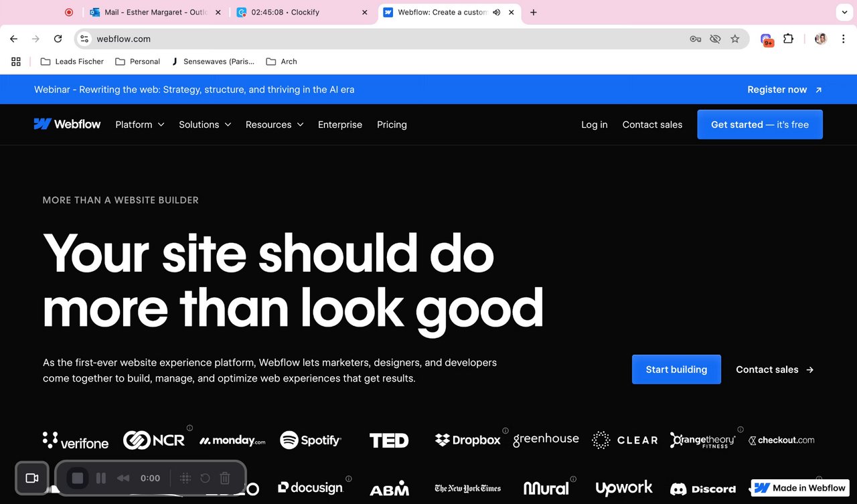
Task: Mute the Webflow tab audio icon
Action: [x=497, y=12]
